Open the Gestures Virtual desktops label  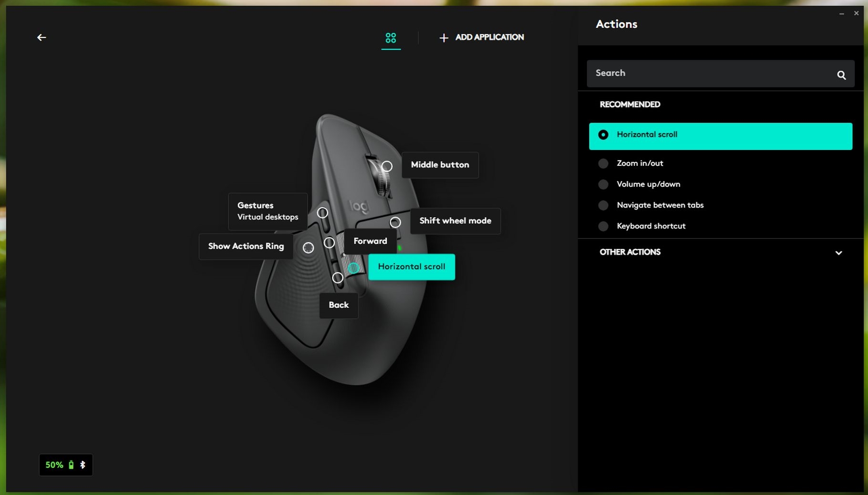point(267,211)
